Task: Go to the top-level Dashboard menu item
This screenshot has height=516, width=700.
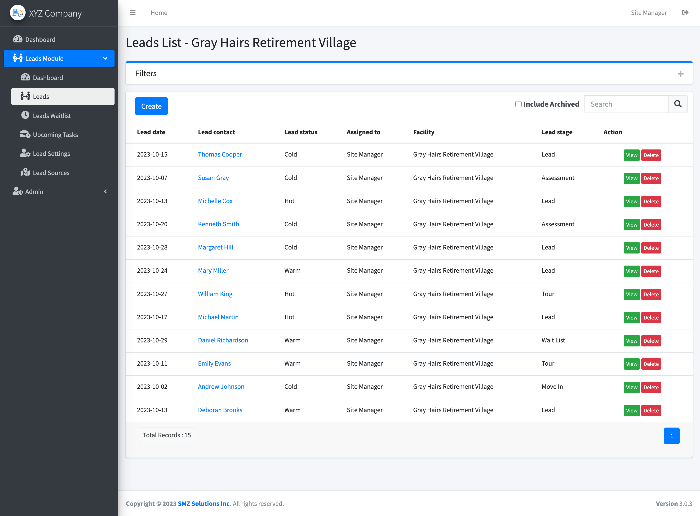Action: coord(40,39)
